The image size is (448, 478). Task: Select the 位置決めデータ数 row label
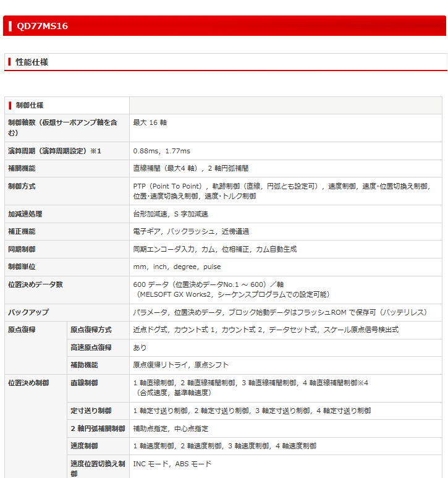point(35,284)
